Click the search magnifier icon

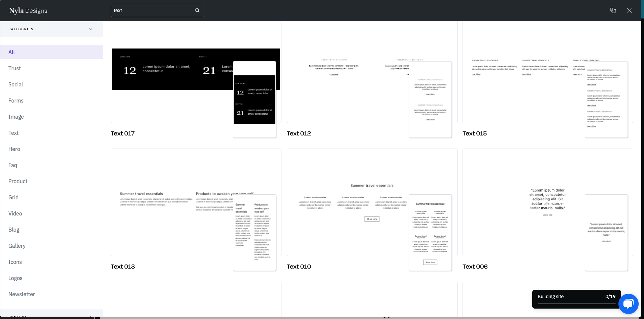tap(197, 10)
